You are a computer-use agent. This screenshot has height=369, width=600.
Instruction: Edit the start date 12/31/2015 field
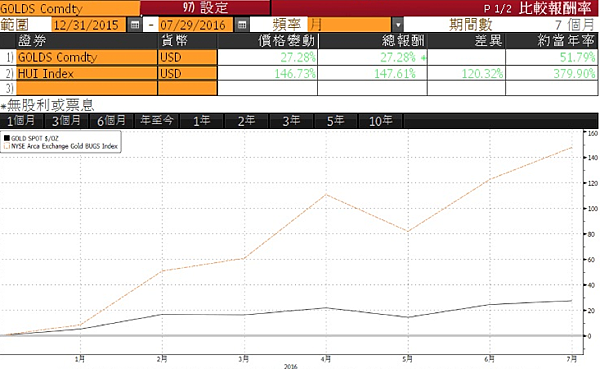tap(88, 25)
